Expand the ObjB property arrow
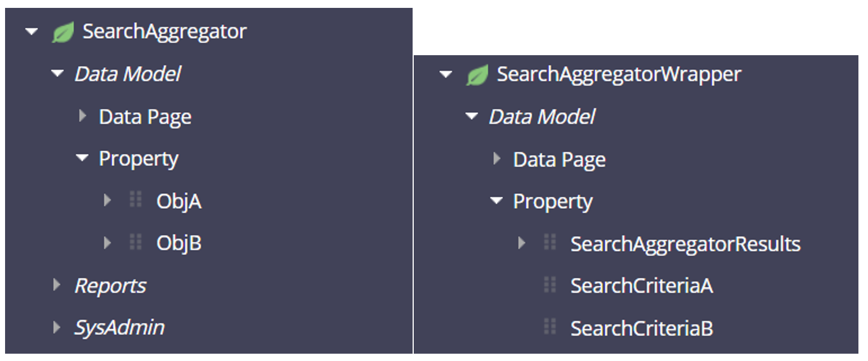This screenshot has width=868, height=361. [108, 243]
